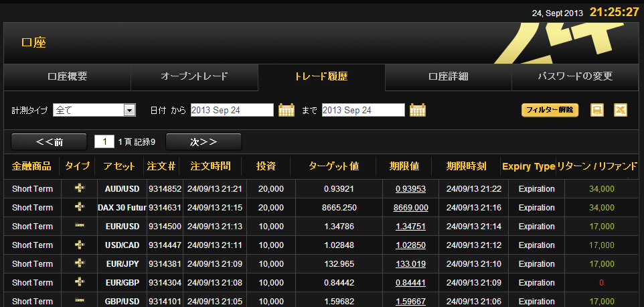
Task: Click the red 0 return value
Action: tap(602, 283)
